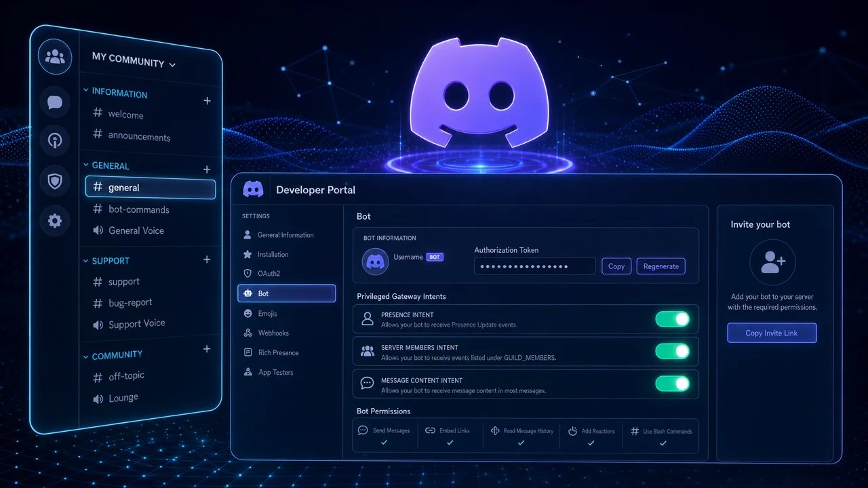Collapse the COMMUNITY category
The height and width of the screenshot is (488, 868).
[x=113, y=355]
